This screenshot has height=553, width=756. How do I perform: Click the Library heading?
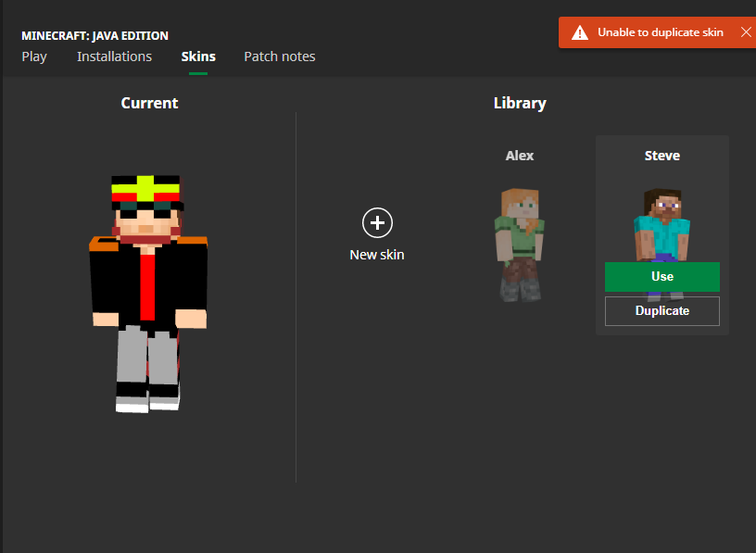(520, 103)
